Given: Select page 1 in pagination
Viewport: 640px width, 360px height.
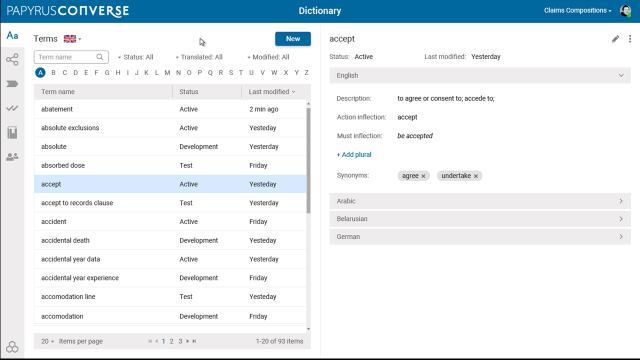Looking at the screenshot, I should (163, 341).
